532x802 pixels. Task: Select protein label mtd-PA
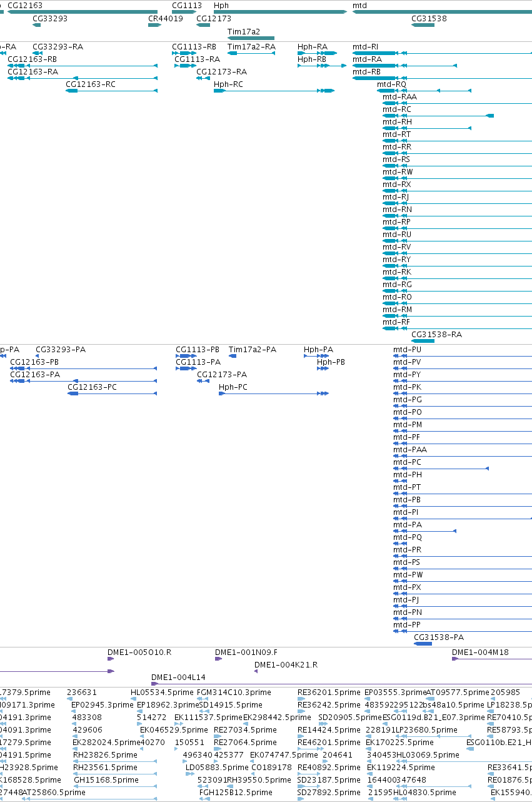(408, 525)
